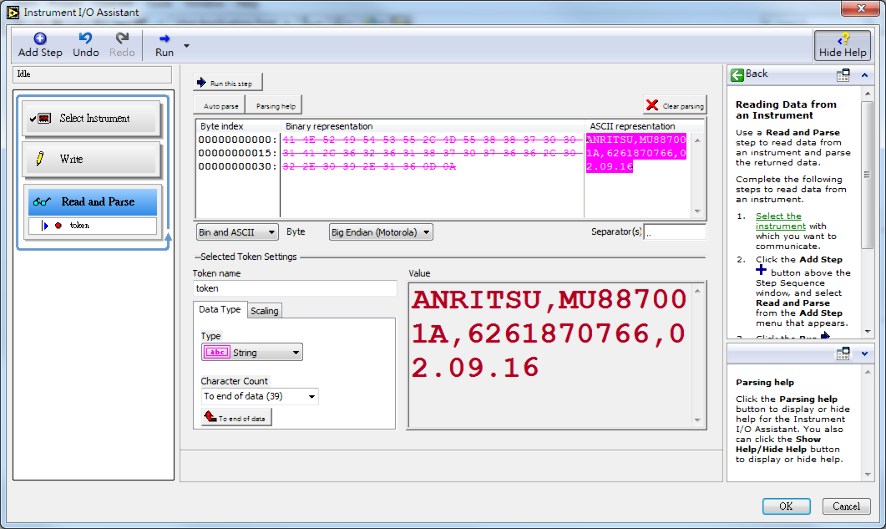Click the Select the instrument help link
Image resolution: width=886 pixels, height=529 pixels.
pos(779,221)
